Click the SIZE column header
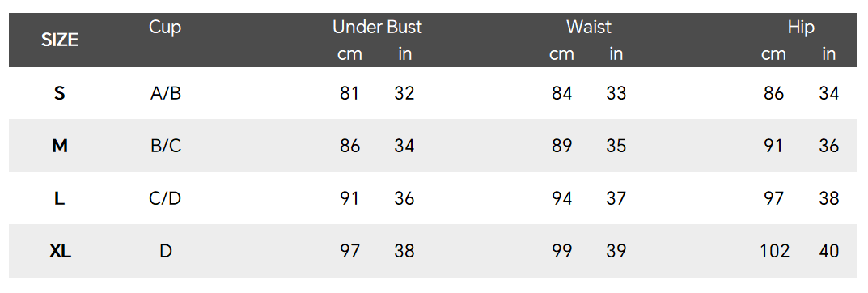Viewport: 868px width, 293px height. point(60,40)
